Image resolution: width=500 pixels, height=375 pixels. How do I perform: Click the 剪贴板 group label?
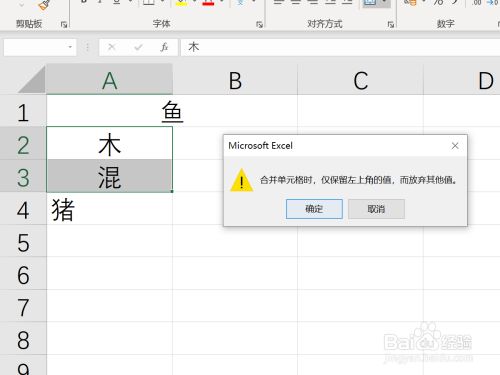point(29,24)
